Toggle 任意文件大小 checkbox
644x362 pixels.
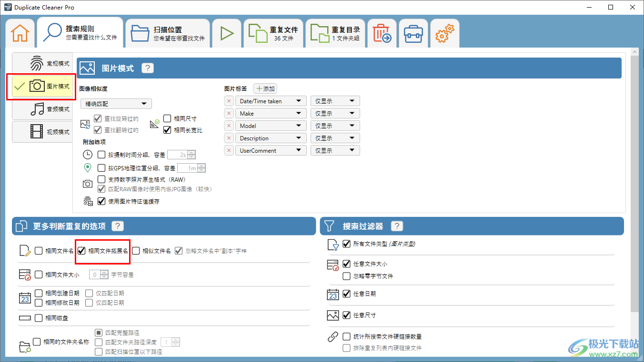(346, 264)
